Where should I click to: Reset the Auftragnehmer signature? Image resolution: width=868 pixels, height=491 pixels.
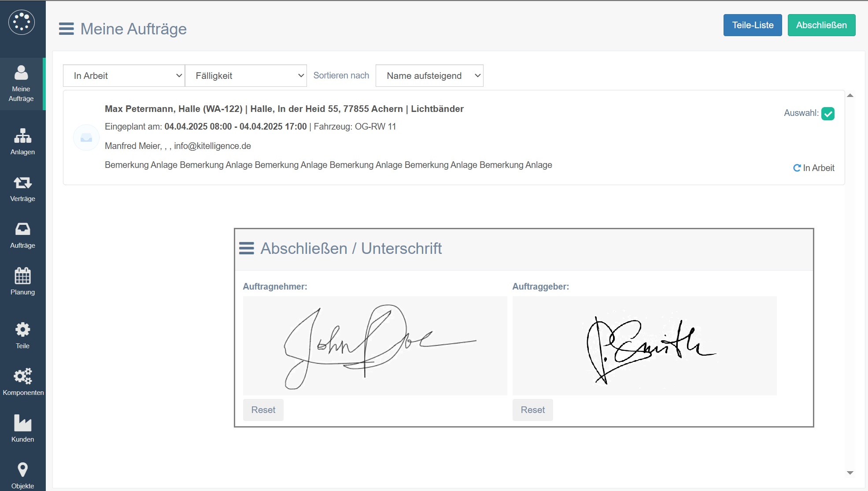[263, 410]
